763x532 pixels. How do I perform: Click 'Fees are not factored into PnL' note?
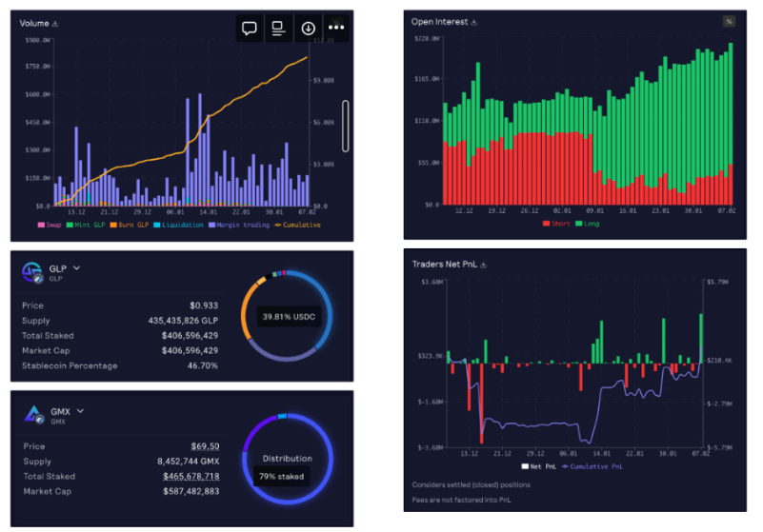(x=461, y=500)
